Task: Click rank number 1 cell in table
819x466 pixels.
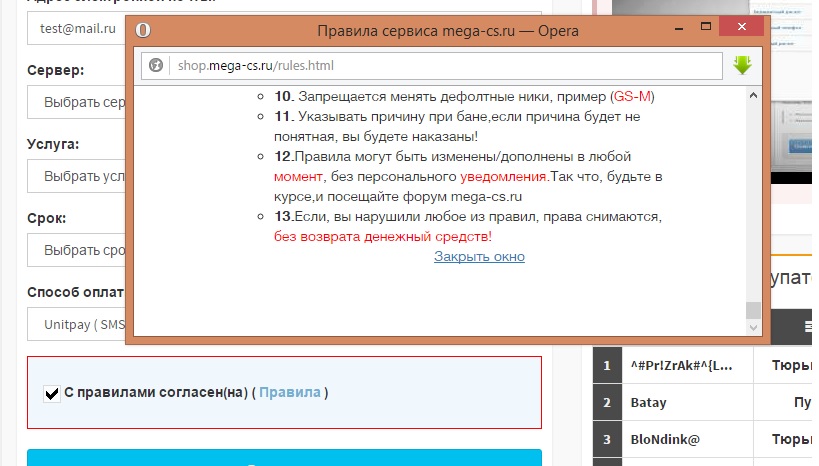Action: (607, 365)
